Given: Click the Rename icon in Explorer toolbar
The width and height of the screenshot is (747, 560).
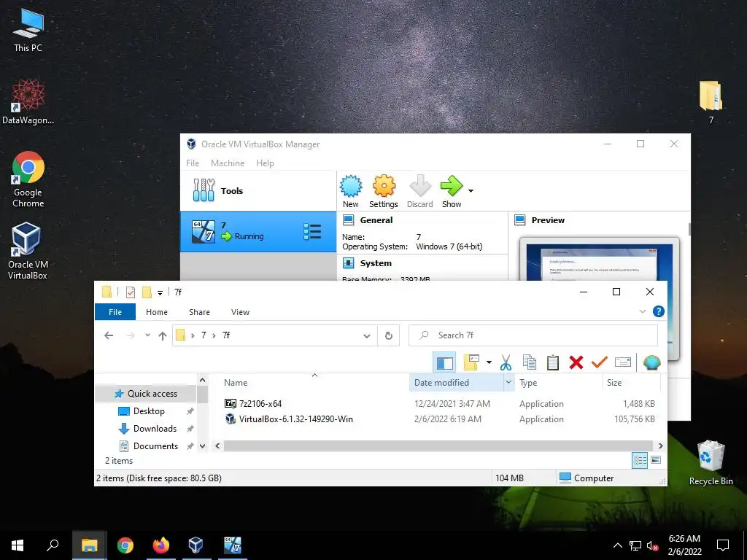Looking at the screenshot, I should tap(623, 362).
